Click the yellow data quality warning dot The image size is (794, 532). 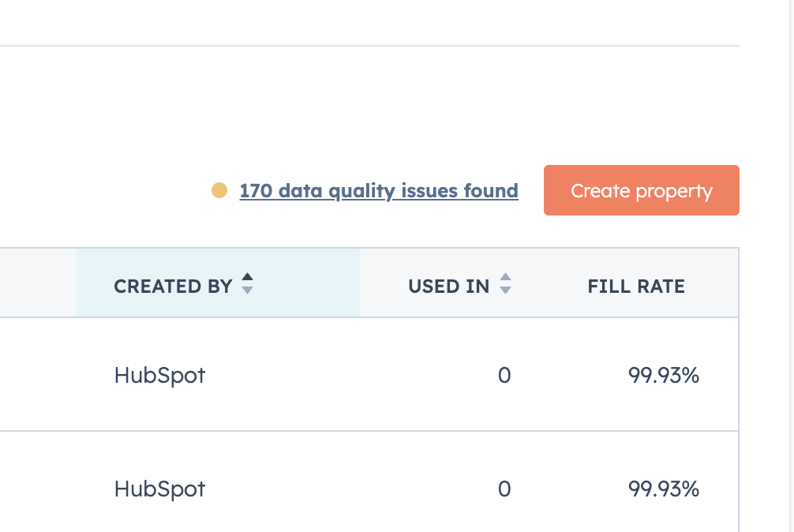(x=219, y=190)
